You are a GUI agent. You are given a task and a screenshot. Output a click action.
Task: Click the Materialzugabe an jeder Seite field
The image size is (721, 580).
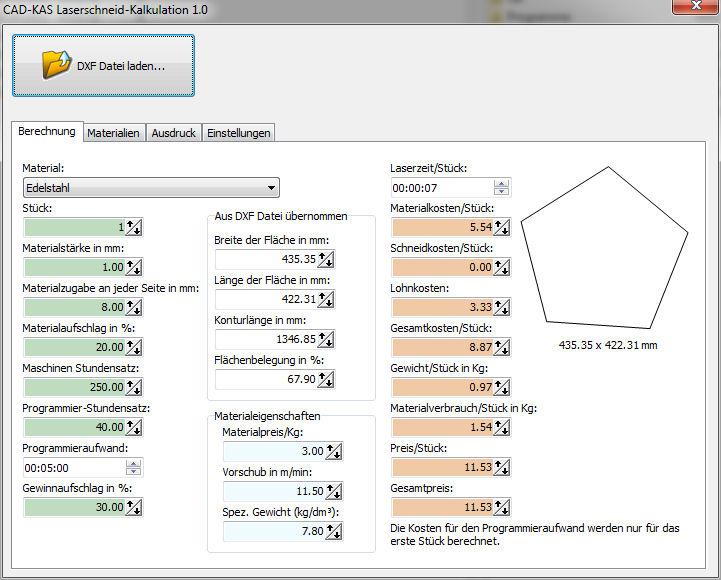pos(73,307)
